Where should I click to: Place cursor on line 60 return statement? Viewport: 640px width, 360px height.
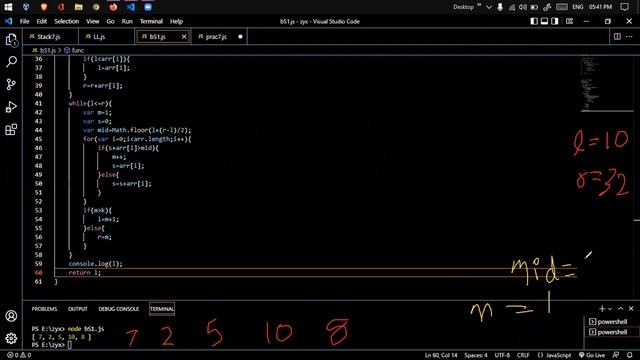pos(84,273)
